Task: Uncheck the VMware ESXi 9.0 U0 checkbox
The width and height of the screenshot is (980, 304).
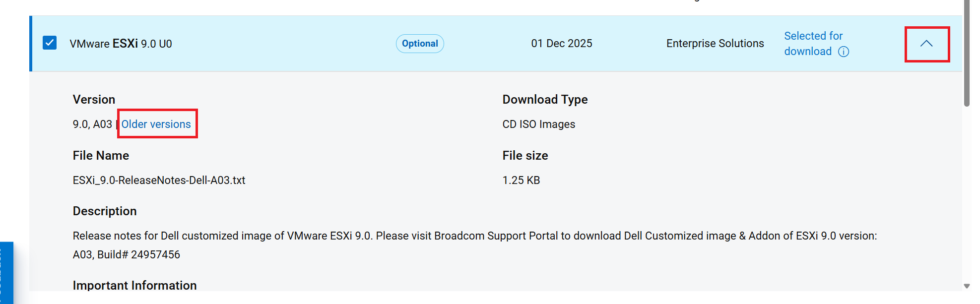Action: tap(50, 43)
